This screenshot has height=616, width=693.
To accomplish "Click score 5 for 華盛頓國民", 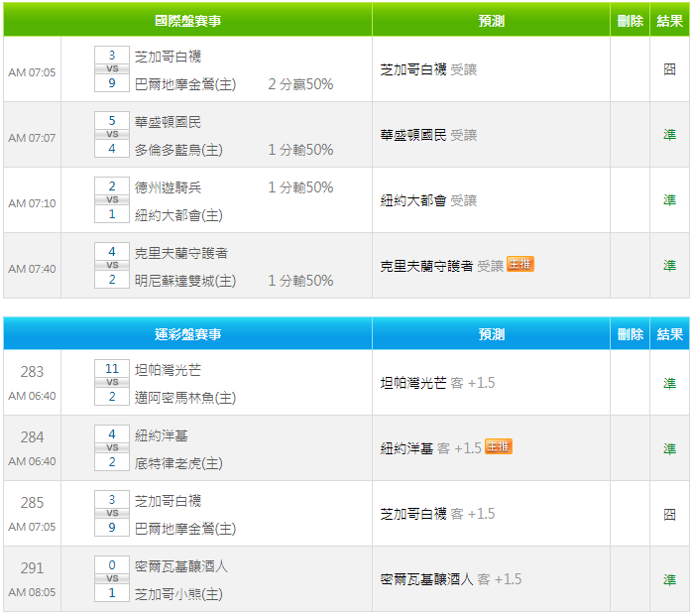I will click(x=112, y=120).
